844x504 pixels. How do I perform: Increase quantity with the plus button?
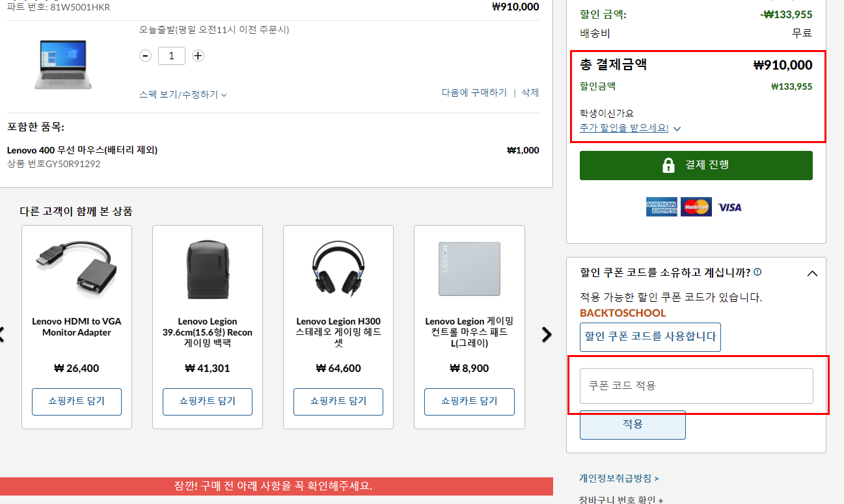click(x=198, y=56)
